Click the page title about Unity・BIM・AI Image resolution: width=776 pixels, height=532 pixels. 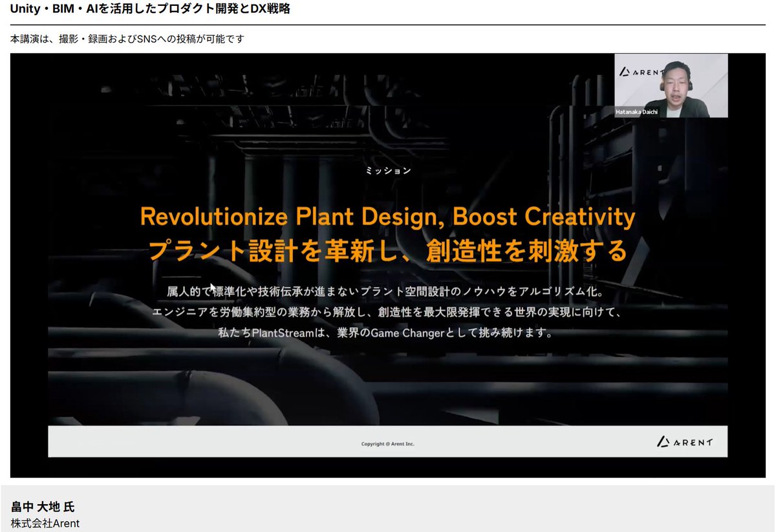tap(150, 9)
